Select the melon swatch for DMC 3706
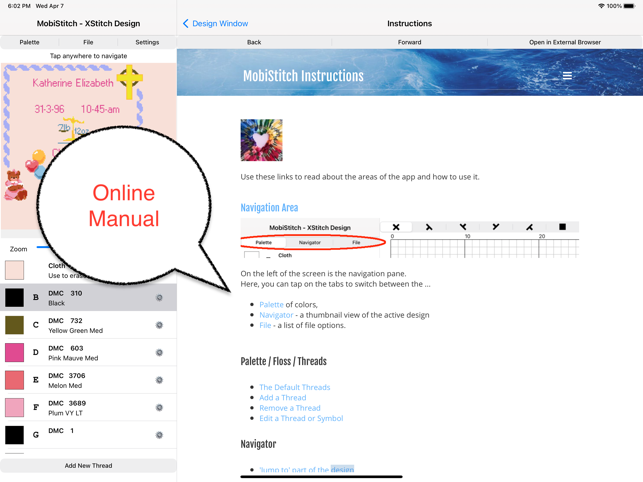Image resolution: width=643 pixels, height=482 pixels. (x=14, y=380)
